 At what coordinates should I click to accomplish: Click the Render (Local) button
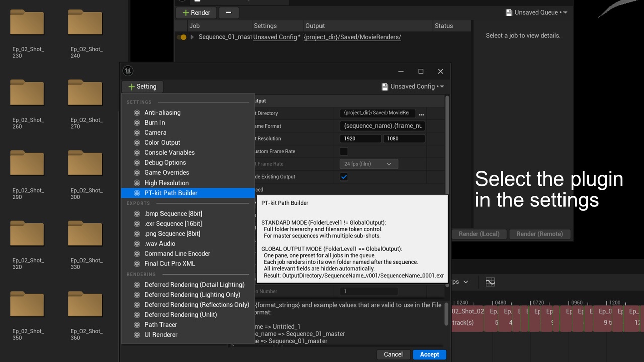tap(479, 234)
